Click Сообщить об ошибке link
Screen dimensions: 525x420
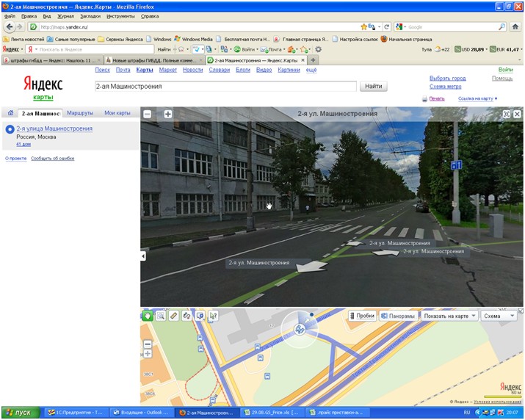tap(53, 159)
